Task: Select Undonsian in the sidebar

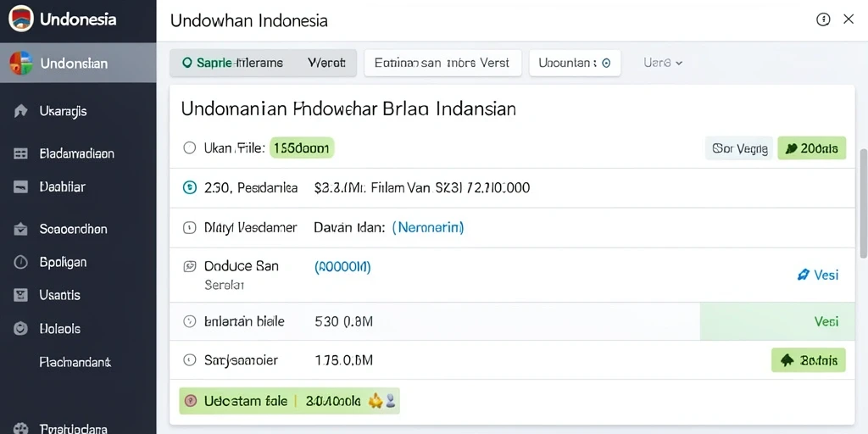Action: [x=78, y=63]
